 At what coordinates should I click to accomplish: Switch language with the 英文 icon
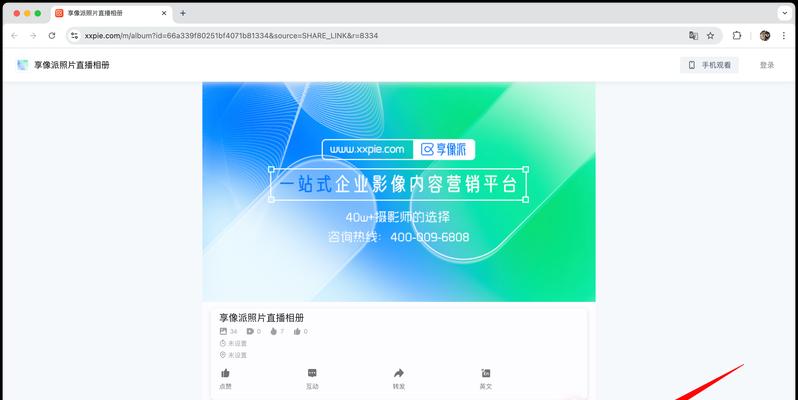(486, 373)
